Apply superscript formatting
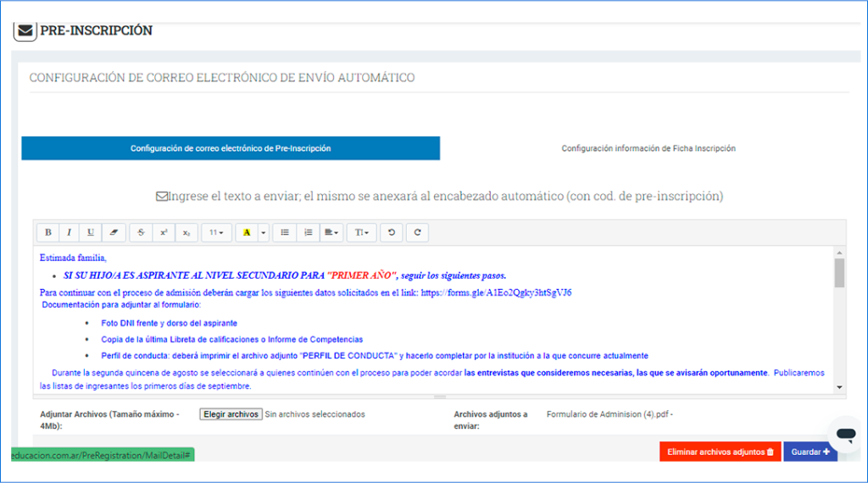868x483 pixels. pyautogui.click(x=164, y=232)
